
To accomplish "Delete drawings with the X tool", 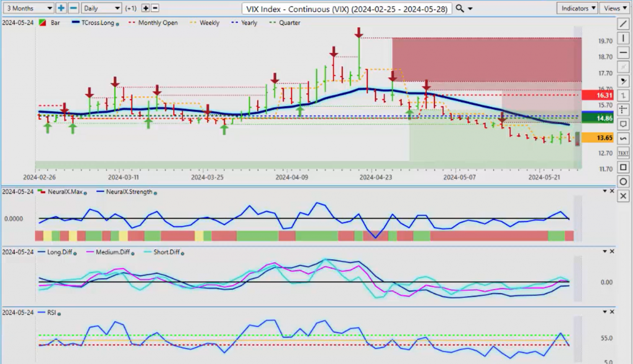I will tap(623, 195).
